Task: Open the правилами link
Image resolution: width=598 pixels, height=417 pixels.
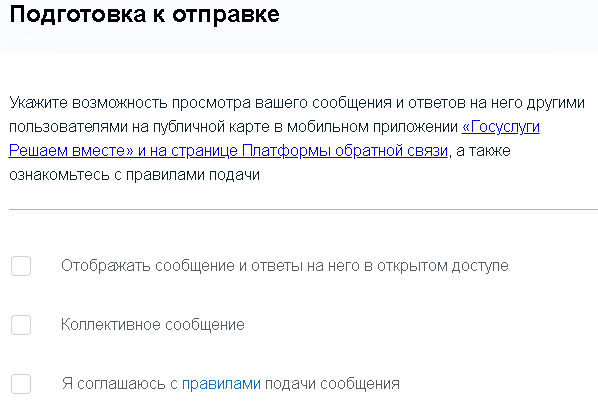Action: (x=221, y=383)
